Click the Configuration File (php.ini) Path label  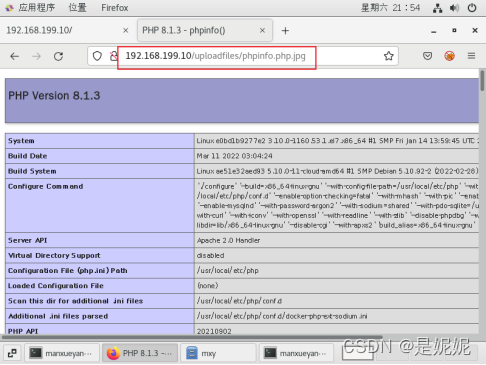[x=68, y=271]
